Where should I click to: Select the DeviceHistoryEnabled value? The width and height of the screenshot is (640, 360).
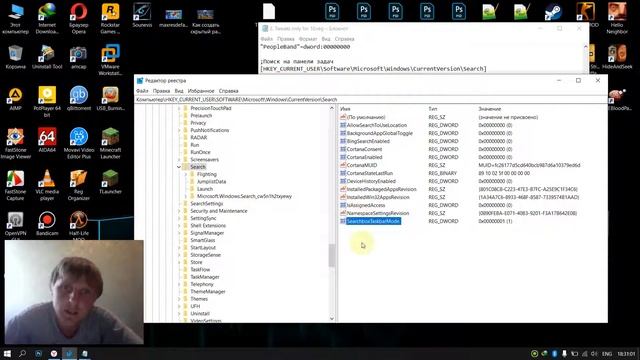coord(371,181)
